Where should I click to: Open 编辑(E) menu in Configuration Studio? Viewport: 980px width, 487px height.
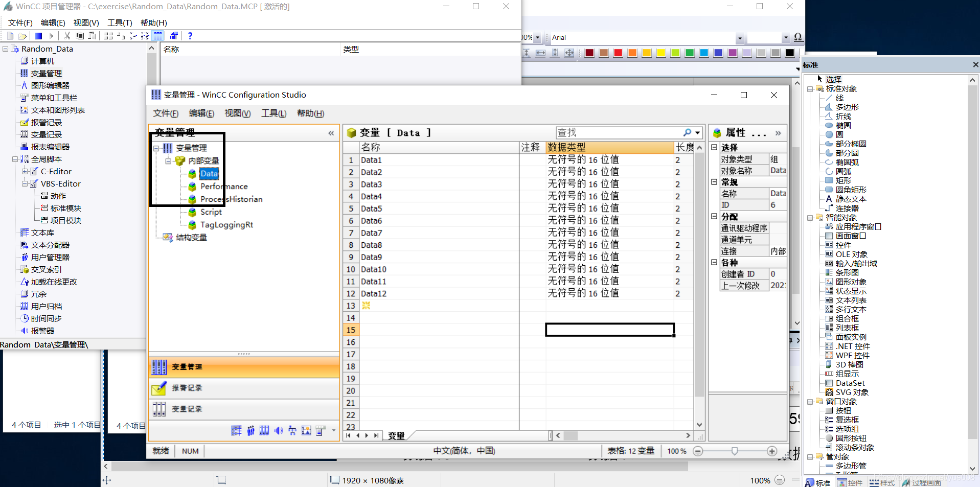coord(201,113)
